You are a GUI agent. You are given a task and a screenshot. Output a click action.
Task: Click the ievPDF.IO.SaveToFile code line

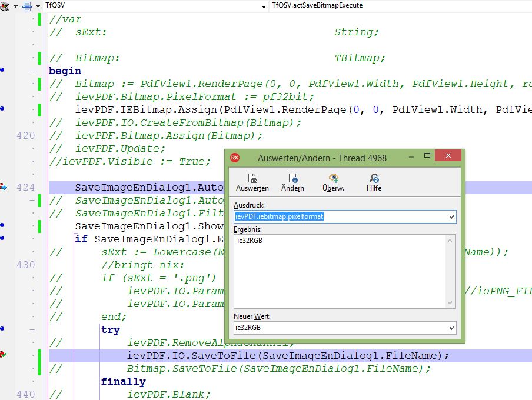[x=288, y=355]
